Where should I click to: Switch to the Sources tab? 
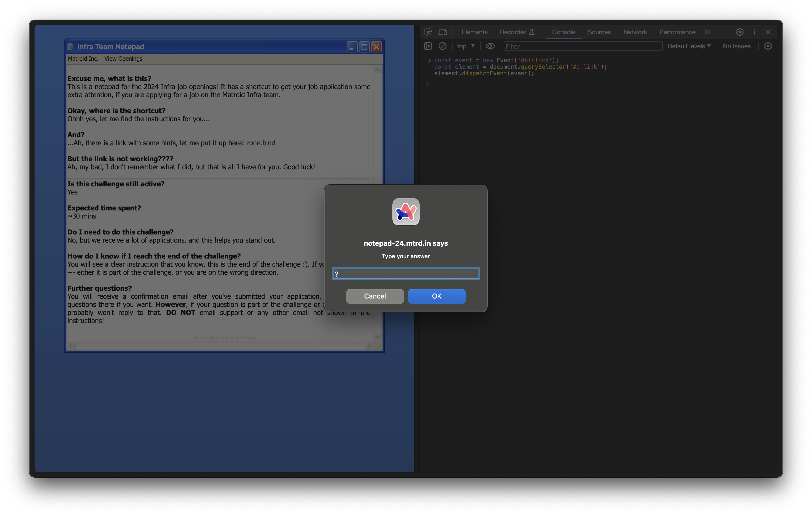599,32
